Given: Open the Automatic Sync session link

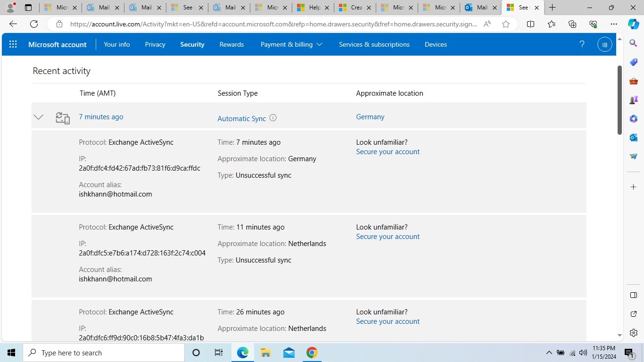Looking at the screenshot, I should point(242,118).
